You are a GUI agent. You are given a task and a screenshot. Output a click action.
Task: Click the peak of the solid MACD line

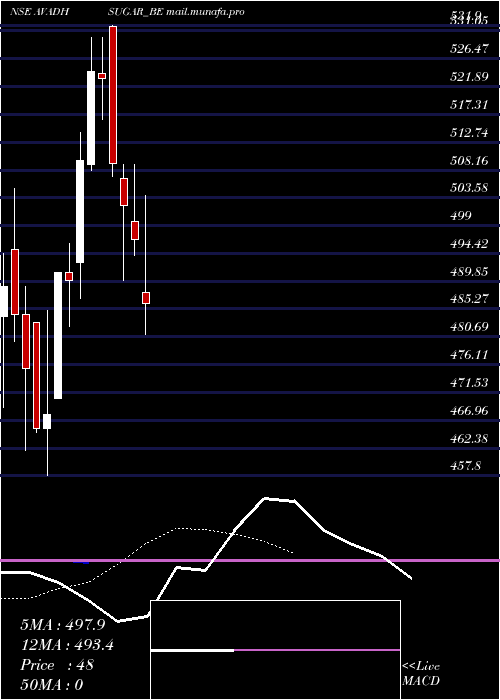266,498
